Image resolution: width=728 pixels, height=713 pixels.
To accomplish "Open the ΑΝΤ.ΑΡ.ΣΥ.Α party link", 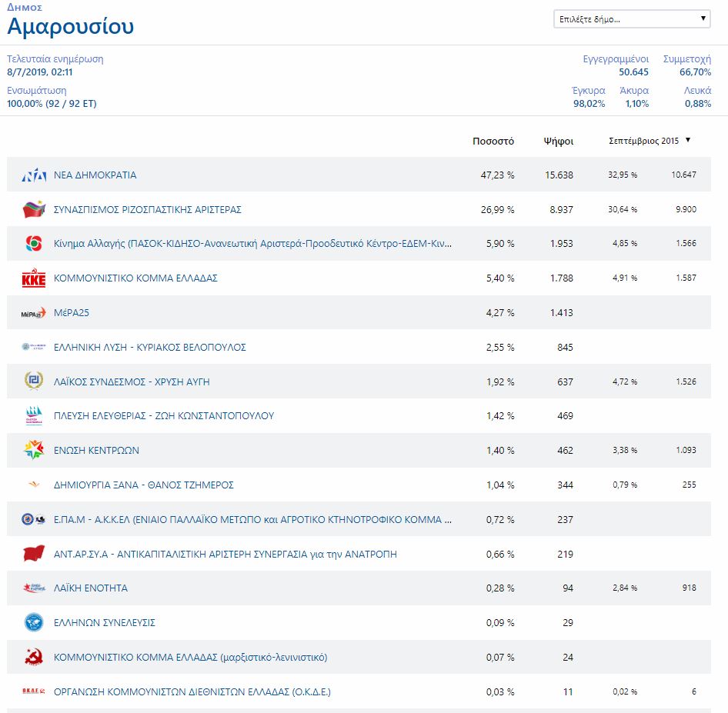I will click(225, 554).
